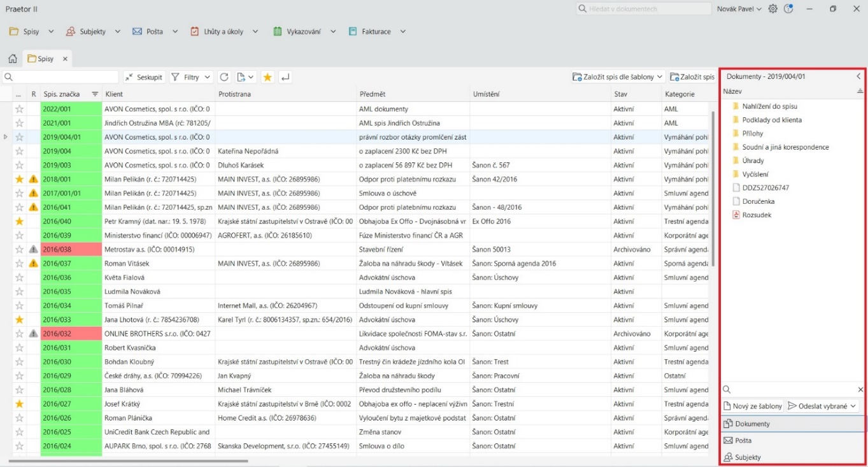Click the Home icon tab
The height and width of the screenshot is (467, 868).
(12, 59)
